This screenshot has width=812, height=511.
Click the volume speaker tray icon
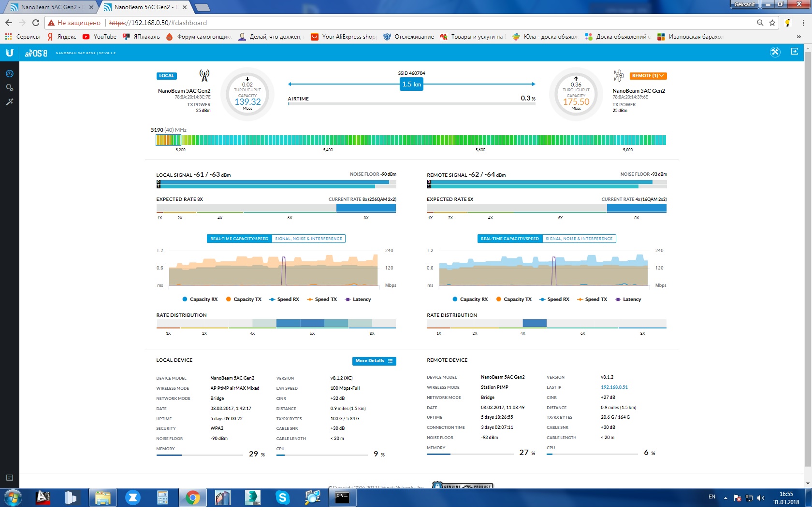tap(760, 497)
